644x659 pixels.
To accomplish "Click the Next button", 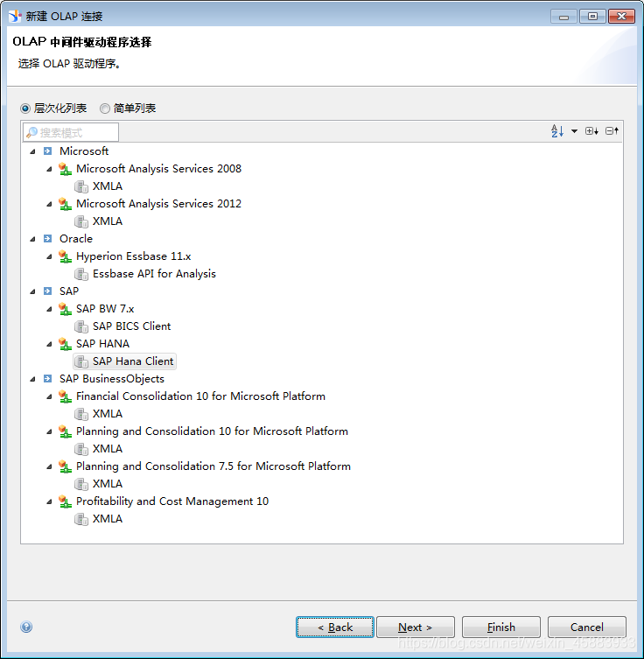I will (416, 627).
